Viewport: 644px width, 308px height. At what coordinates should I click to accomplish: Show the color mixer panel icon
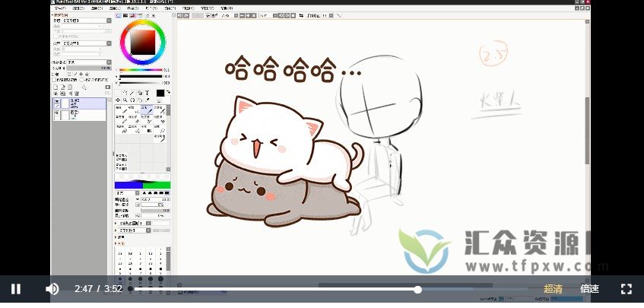coord(140,16)
